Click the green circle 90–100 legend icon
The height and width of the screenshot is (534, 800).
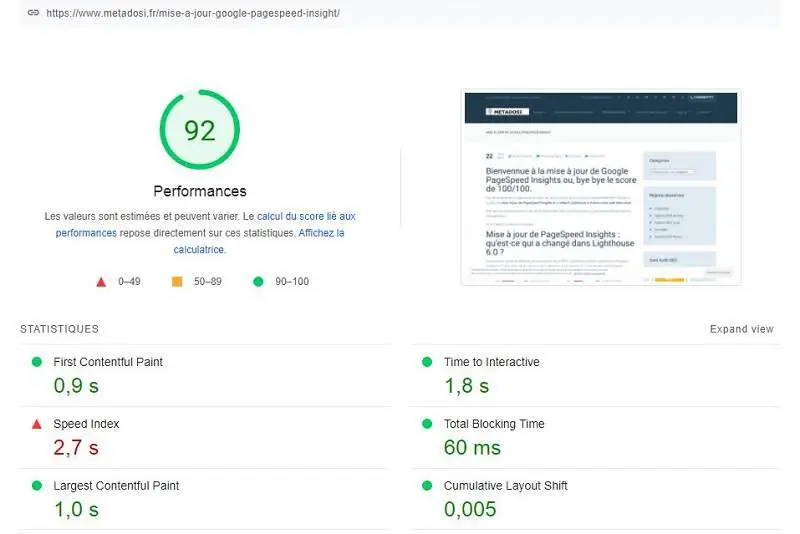[258, 282]
